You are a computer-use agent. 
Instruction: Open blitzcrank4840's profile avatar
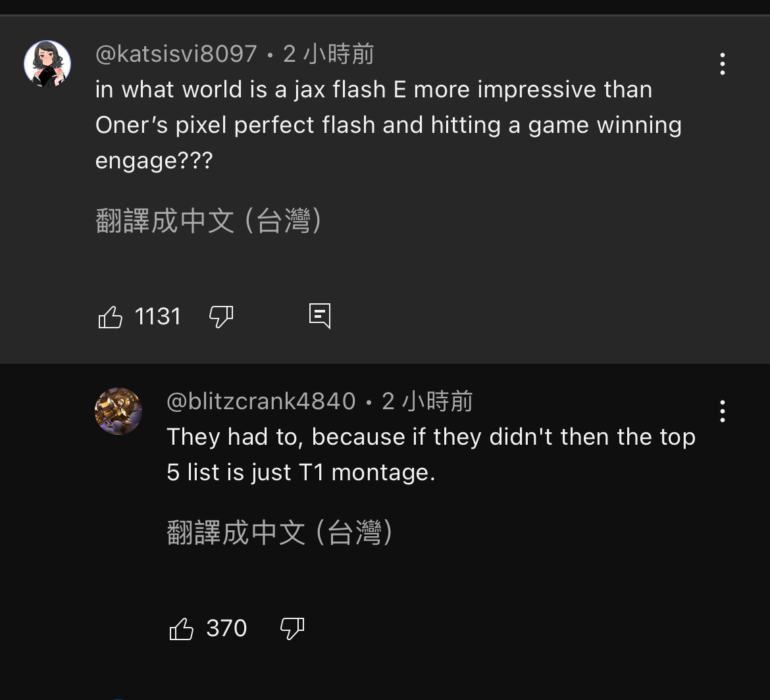(x=118, y=411)
